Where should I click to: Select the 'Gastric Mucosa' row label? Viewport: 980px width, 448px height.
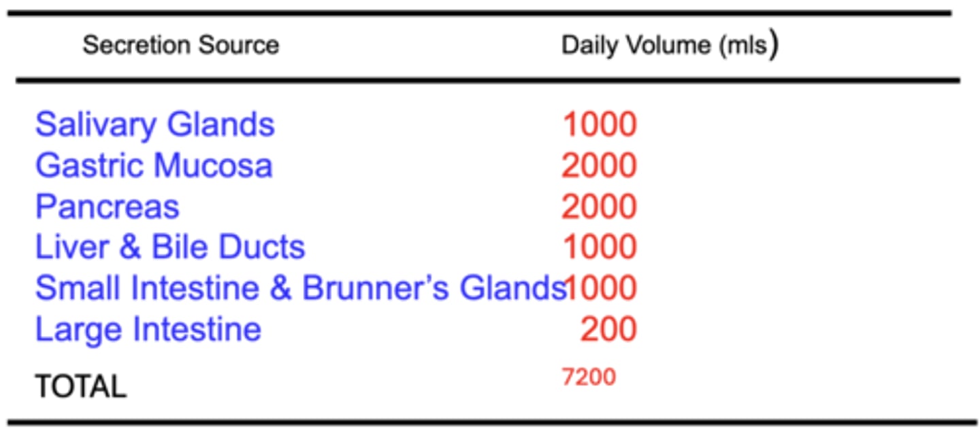point(154,166)
